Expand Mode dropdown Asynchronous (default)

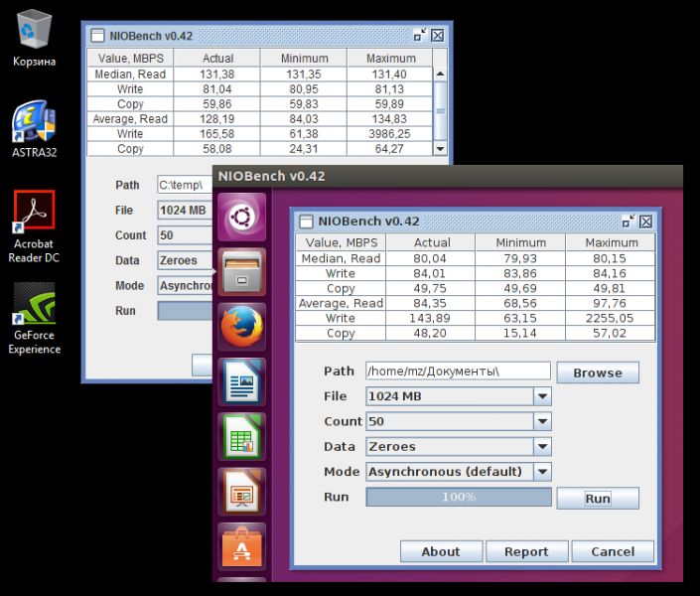[x=542, y=472]
